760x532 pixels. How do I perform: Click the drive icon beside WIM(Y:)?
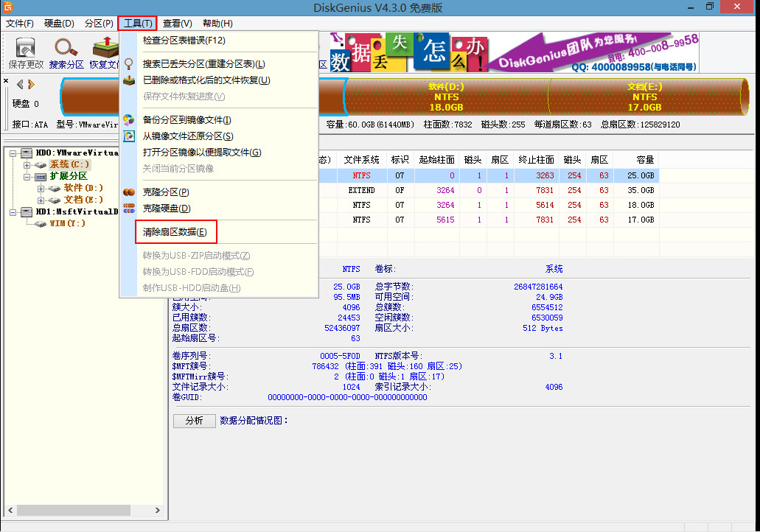point(41,223)
